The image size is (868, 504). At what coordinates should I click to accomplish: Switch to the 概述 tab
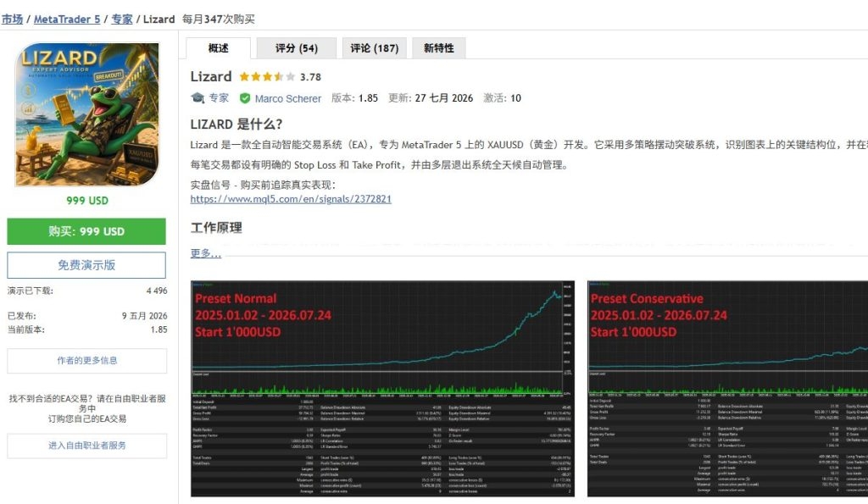tap(218, 48)
